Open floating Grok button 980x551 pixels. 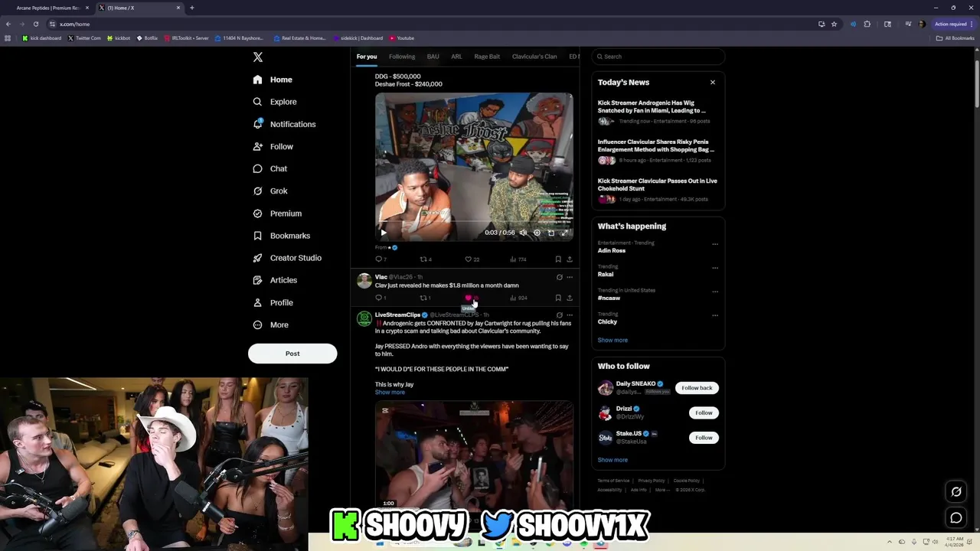tap(956, 492)
